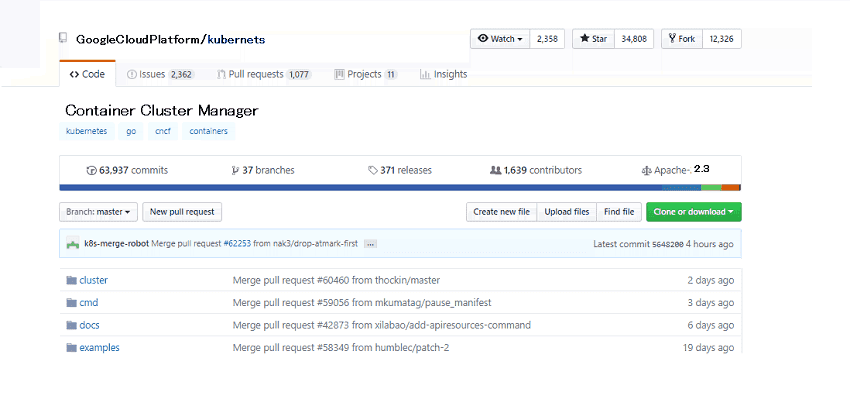The height and width of the screenshot is (413, 850).
Task: Click the watchers count 2,358
Action: [547, 39]
